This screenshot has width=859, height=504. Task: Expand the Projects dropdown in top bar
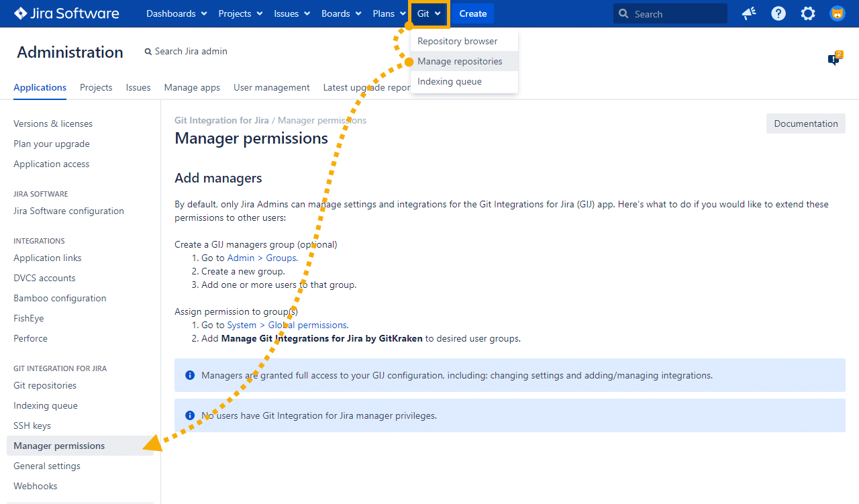[x=240, y=13]
